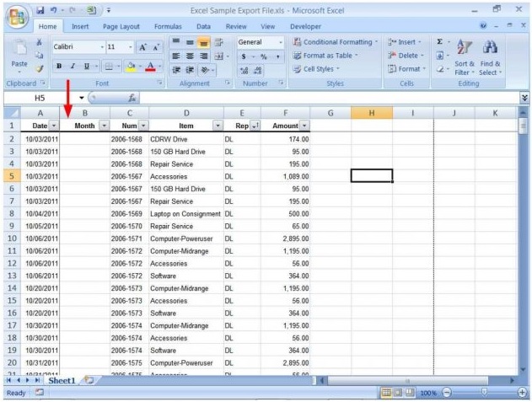This screenshot has height=402, width=532.
Task: Click the AutoSum sigma icon
Action: click(x=440, y=41)
